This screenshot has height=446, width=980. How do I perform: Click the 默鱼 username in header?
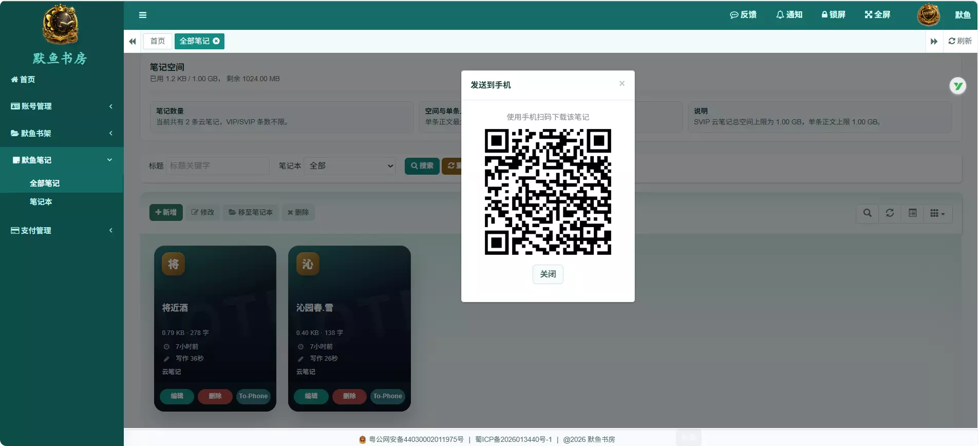tap(963, 15)
